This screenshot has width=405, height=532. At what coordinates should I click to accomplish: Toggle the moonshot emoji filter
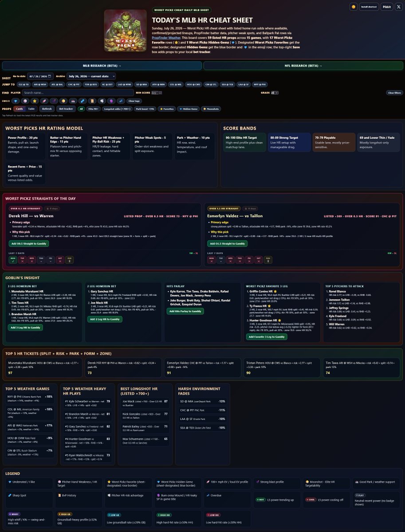point(63,101)
